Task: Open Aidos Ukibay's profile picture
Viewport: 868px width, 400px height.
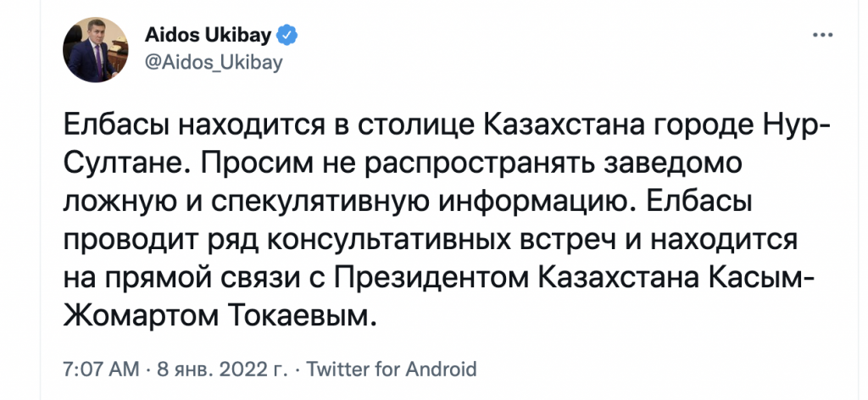Action: 96,50
